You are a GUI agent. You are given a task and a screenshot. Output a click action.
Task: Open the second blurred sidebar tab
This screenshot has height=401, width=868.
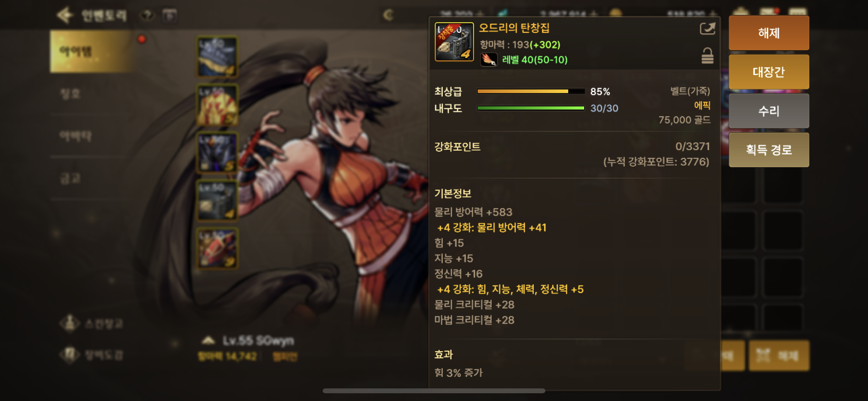point(90,94)
